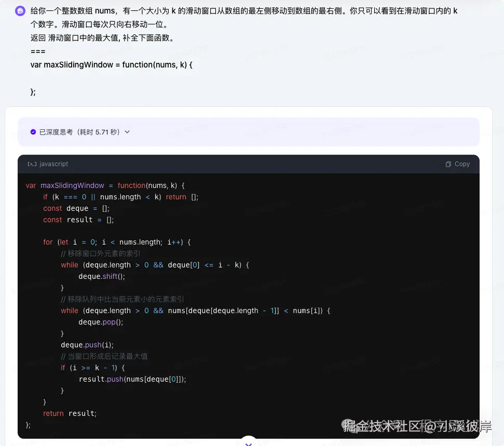The image size is (504, 446).
Task: Click the copy icon beside the Copy label
Action: 448,164
